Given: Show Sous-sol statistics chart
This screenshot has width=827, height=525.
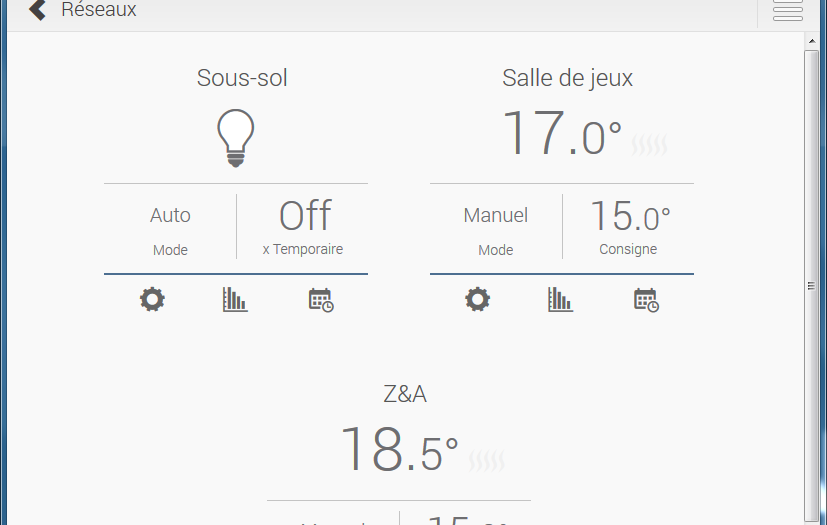Looking at the screenshot, I should coord(235,299).
